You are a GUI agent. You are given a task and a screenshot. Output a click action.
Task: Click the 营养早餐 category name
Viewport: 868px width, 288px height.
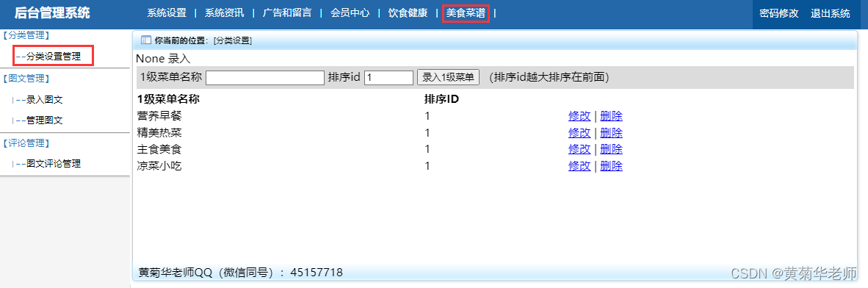click(x=159, y=116)
